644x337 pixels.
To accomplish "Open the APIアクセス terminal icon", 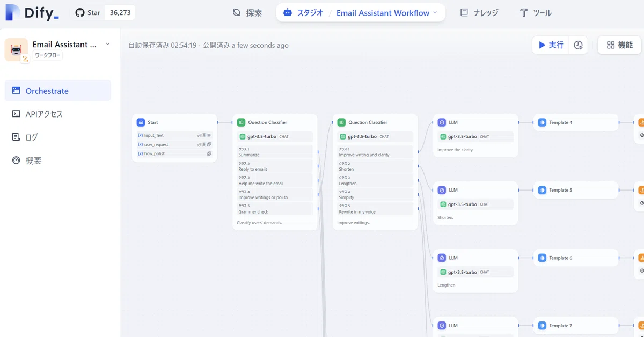I will pos(16,114).
